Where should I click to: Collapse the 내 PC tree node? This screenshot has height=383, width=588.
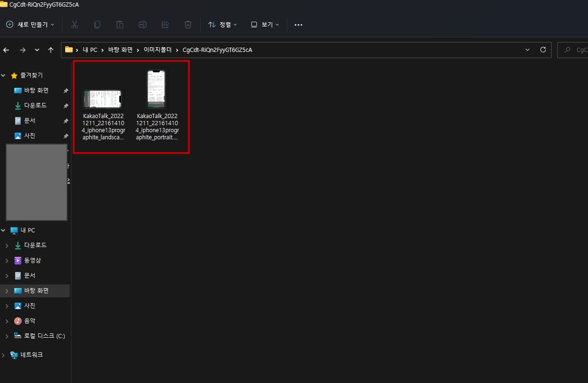point(3,230)
